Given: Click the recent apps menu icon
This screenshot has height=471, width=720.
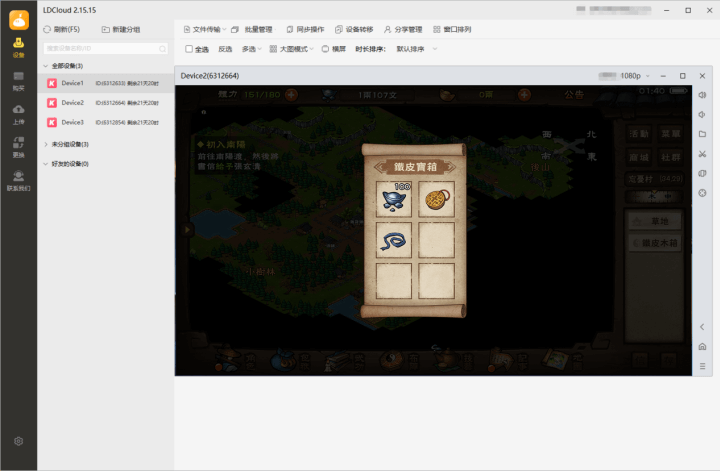Looking at the screenshot, I should pos(702,366).
